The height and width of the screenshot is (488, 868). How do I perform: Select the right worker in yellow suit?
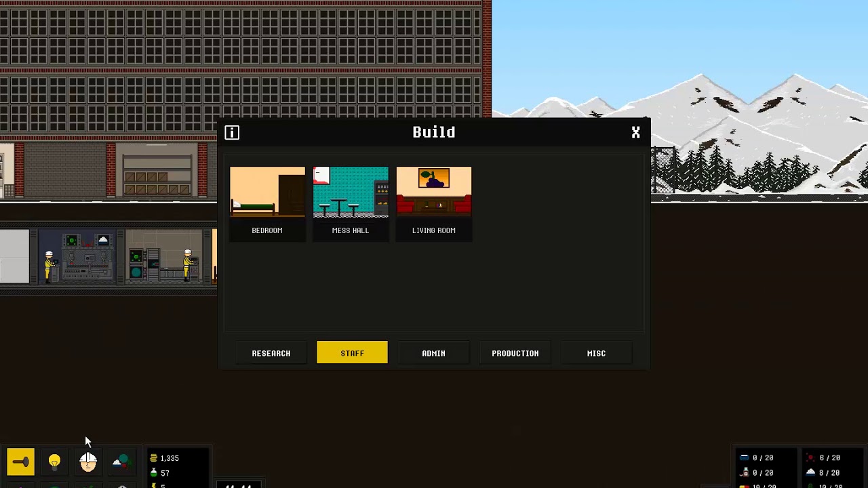tap(188, 265)
